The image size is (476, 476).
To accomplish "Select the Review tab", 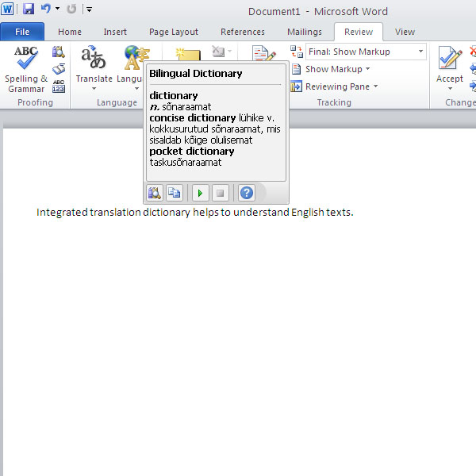I will pyautogui.click(x=359, y=32).
